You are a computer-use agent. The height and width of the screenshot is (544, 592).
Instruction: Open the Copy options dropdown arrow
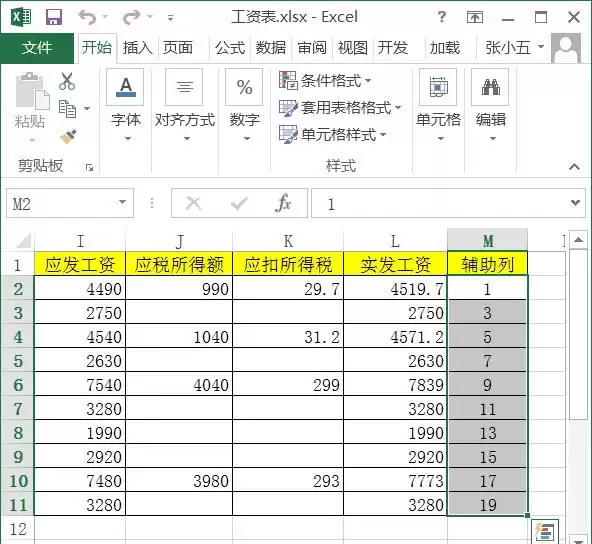tap(87, 109)
